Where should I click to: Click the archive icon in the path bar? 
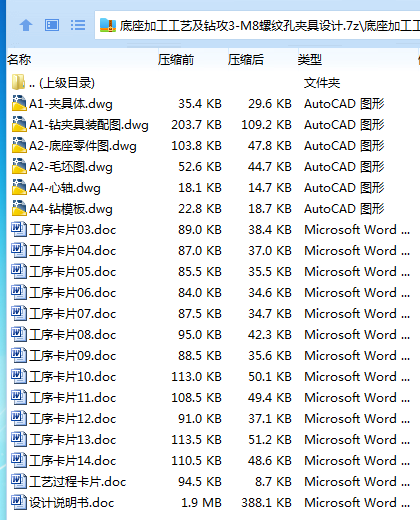coord(108,25)
